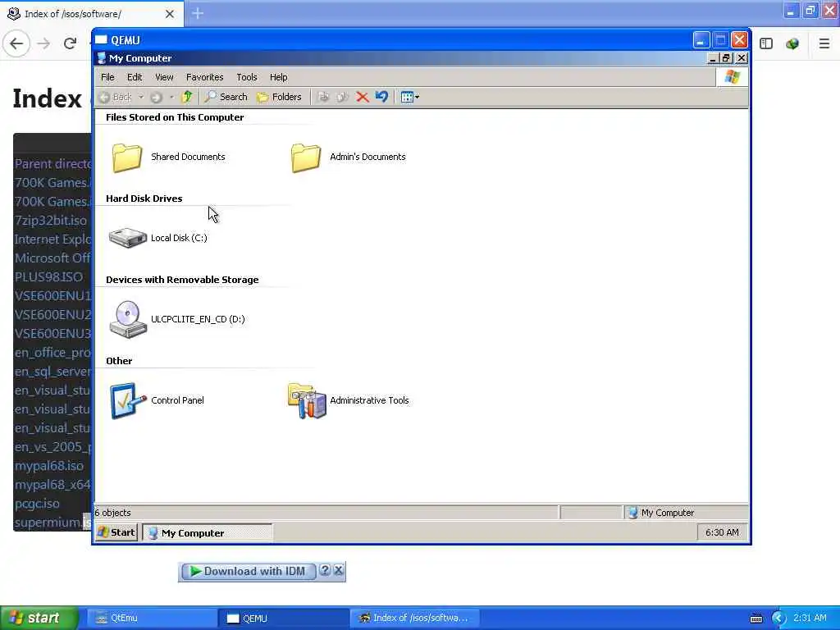This screenshot has width=840, height=630.
Task: Click browser reload button
Action: click(71, 43)
